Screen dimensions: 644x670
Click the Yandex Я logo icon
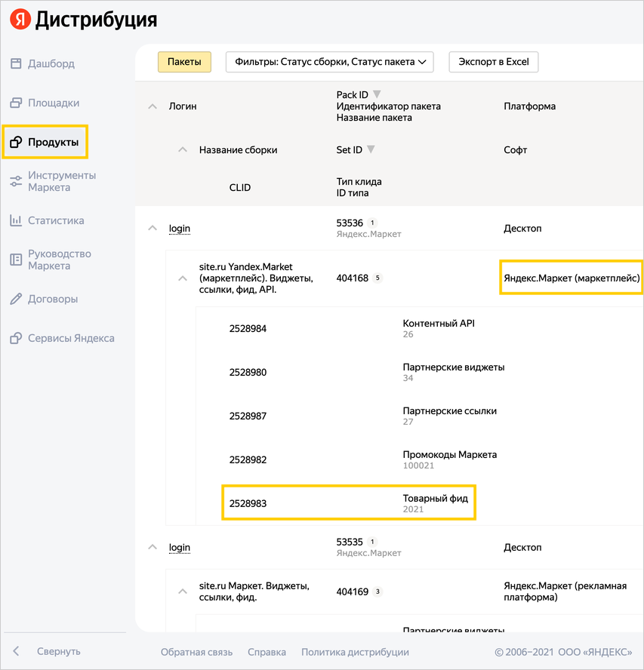tap(20, 19)
